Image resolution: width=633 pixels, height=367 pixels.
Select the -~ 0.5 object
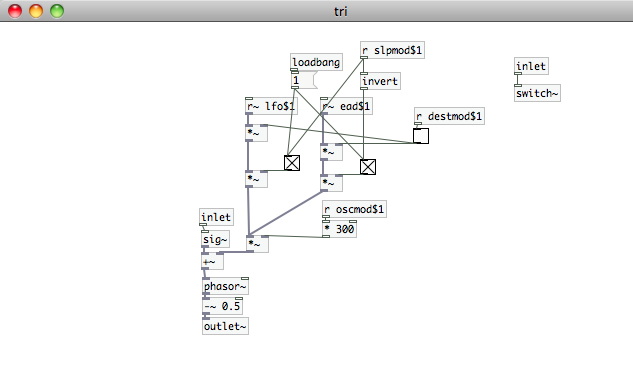[x=222, y=306]
